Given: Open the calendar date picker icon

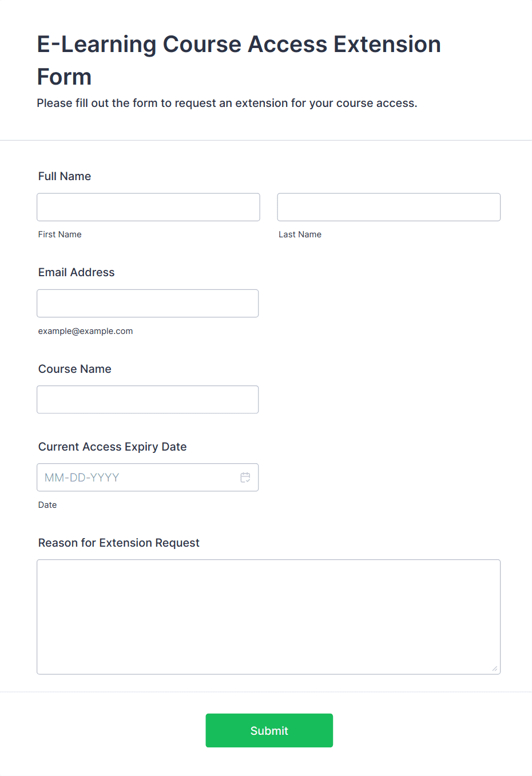Looking at the screenshot, I should click(x=245, y=477).
